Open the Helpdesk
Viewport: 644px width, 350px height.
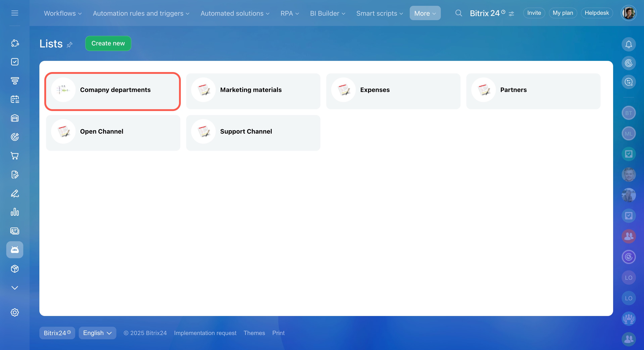(597, 13)
